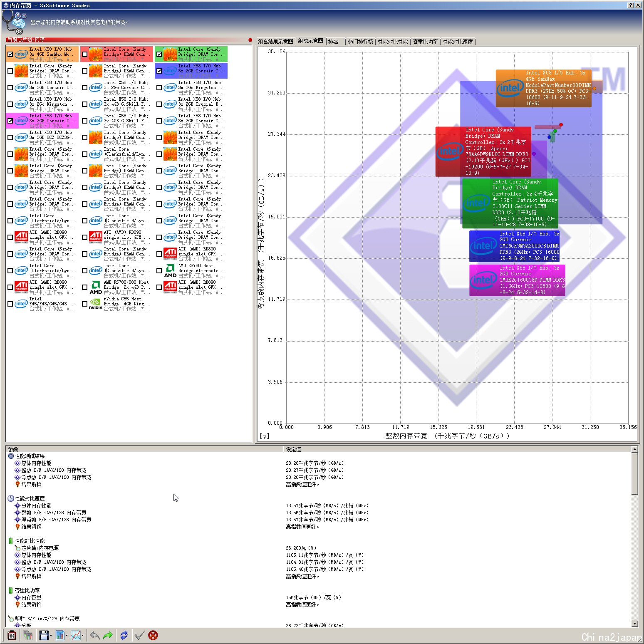Click the green icon beside 性能对比性能

point(11,541)
